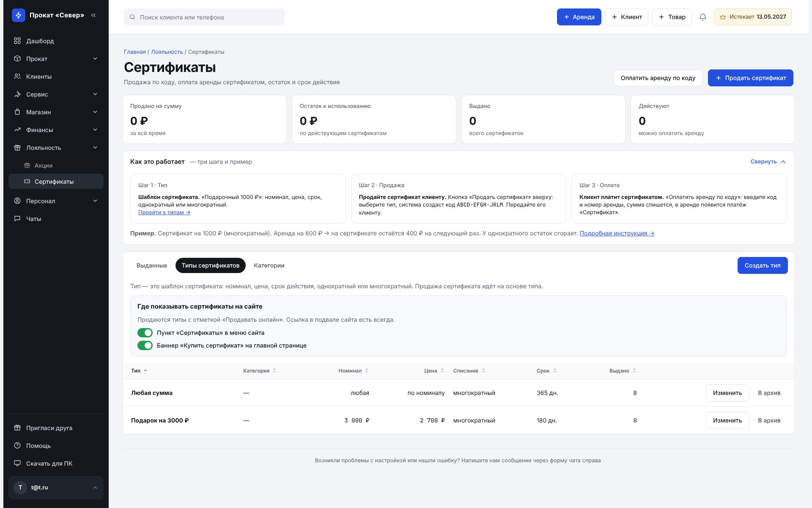Collapse the guide with Свернуть
Image resolution: width=812 pixels, height=508 pixels.
(768, 162)
